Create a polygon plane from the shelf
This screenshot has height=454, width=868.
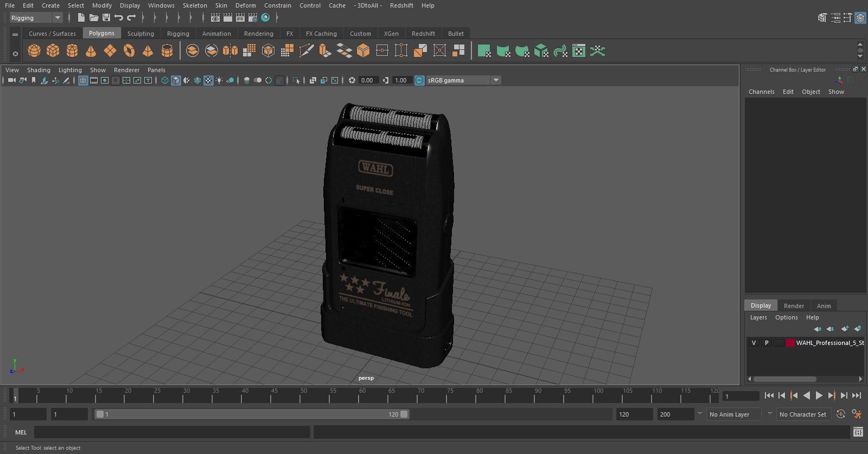[110, 51]
